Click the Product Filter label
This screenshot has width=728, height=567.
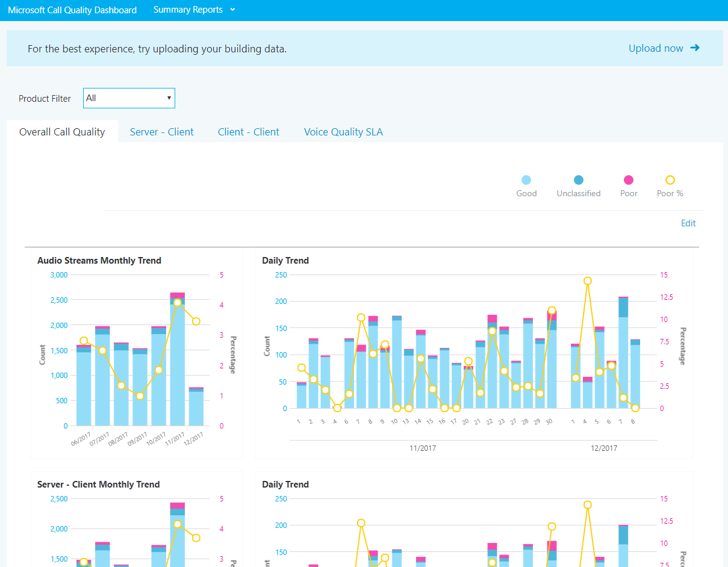45,99
